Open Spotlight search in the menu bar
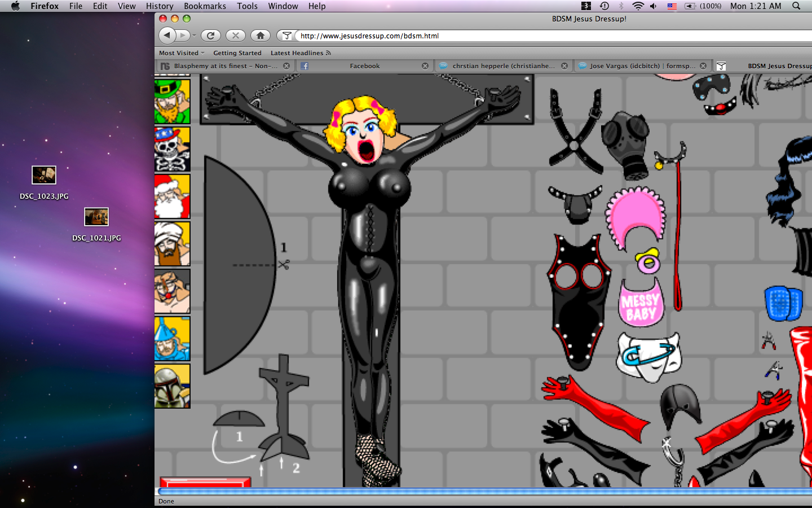This screenshot has width=812, height=508. point(796,6)
